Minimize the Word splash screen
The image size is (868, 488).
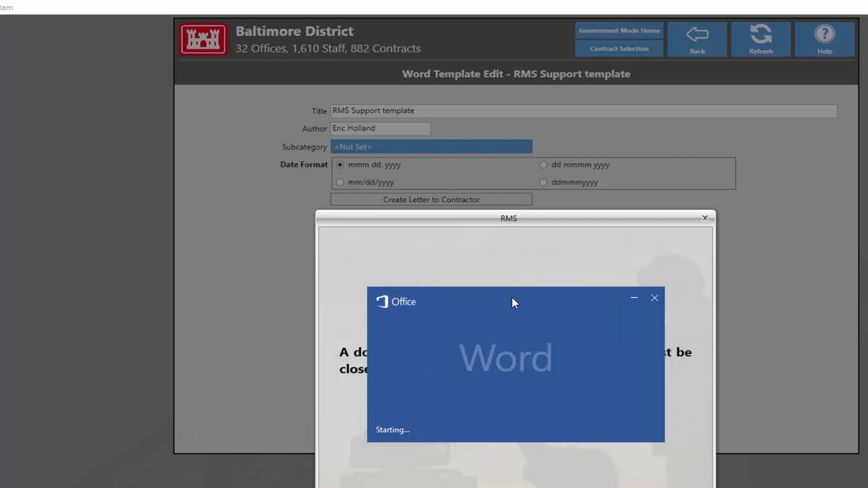[634, 298]
